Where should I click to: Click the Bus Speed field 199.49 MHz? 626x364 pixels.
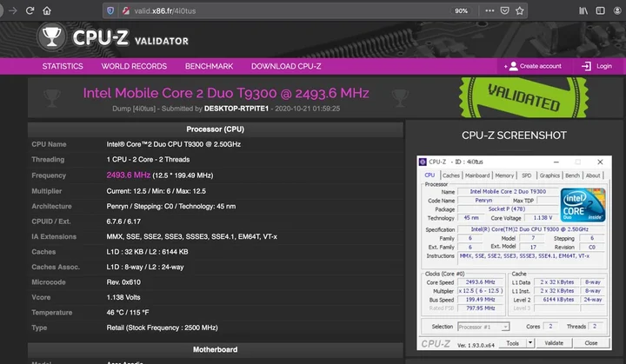click(x=480, y=300)
